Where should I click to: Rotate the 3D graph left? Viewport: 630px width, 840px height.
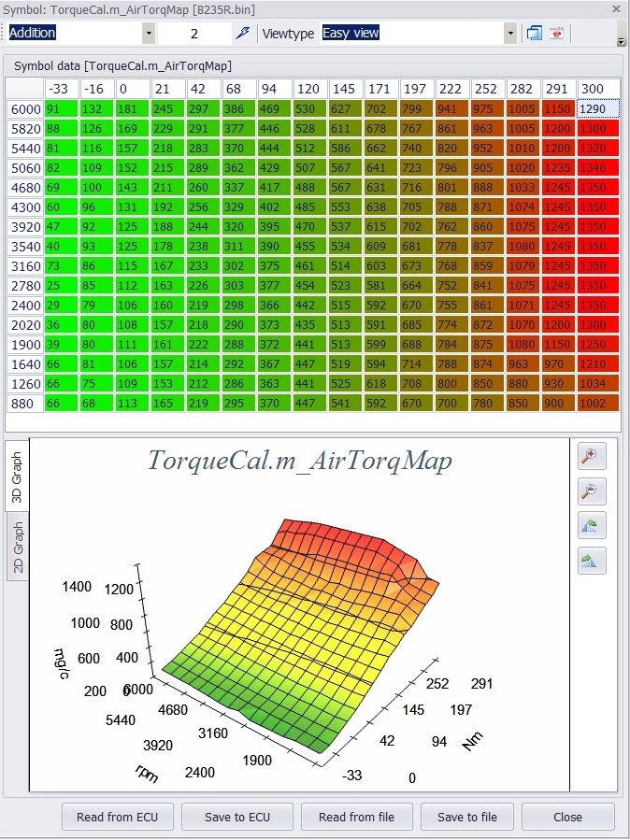(592, 526)
